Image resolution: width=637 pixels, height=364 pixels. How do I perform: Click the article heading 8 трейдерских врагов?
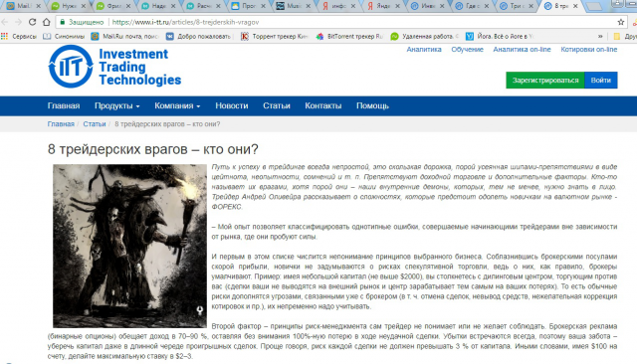152,149
